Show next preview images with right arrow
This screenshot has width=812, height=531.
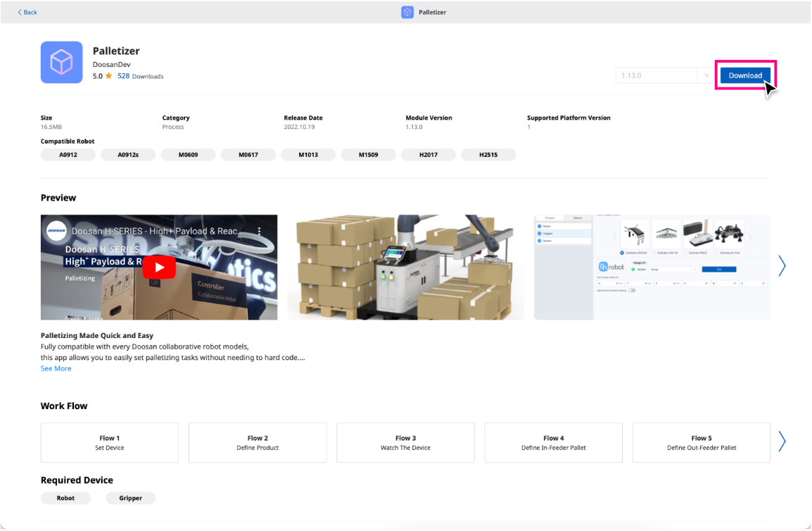click(782, 265)
